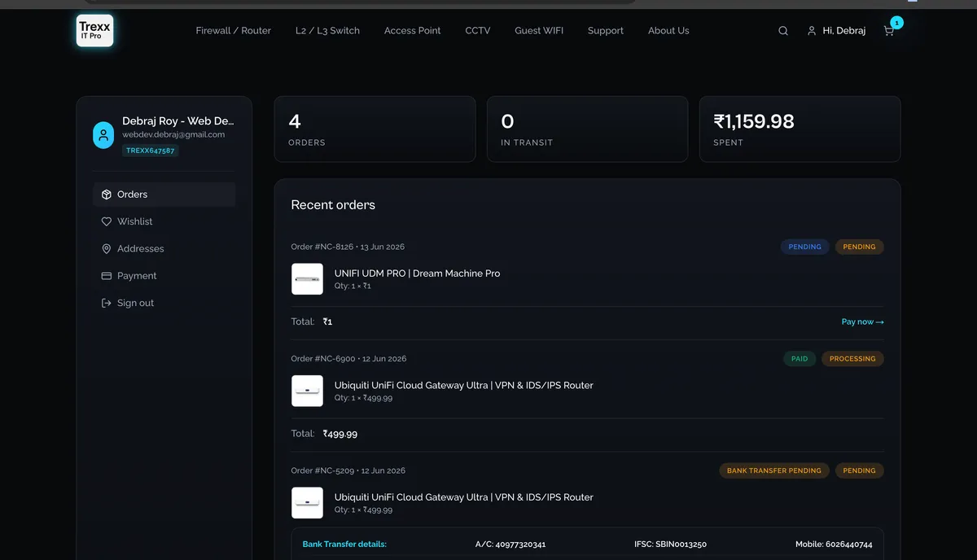Click the Orders box icon
This screenshot has height=560, width=977.
(107, 195)
